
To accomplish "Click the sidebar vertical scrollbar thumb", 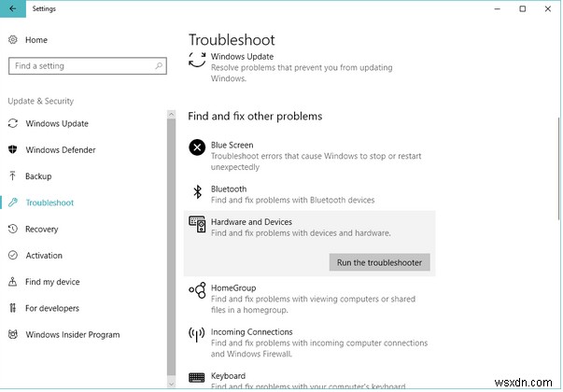I will click(171, 247).
